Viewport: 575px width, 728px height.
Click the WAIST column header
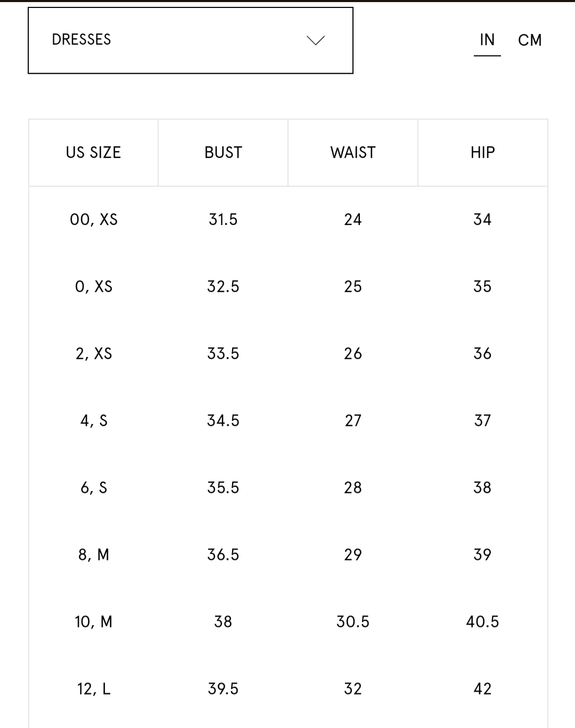353,153
